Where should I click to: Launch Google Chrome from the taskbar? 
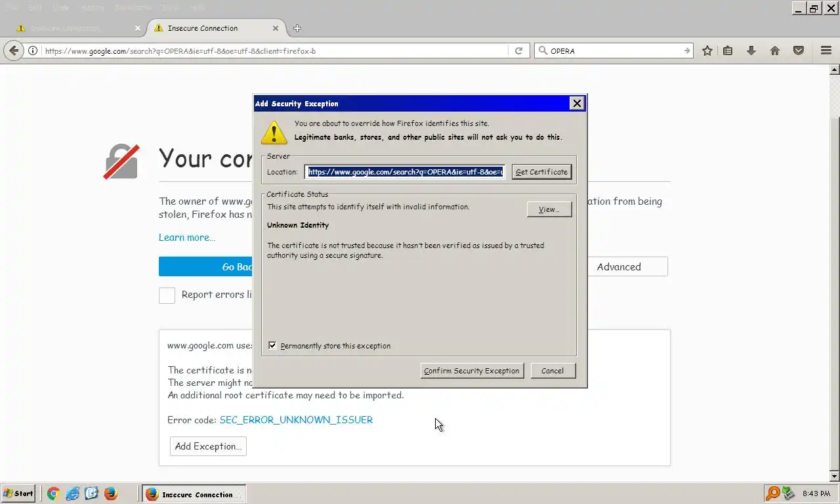tap(54, 493)
